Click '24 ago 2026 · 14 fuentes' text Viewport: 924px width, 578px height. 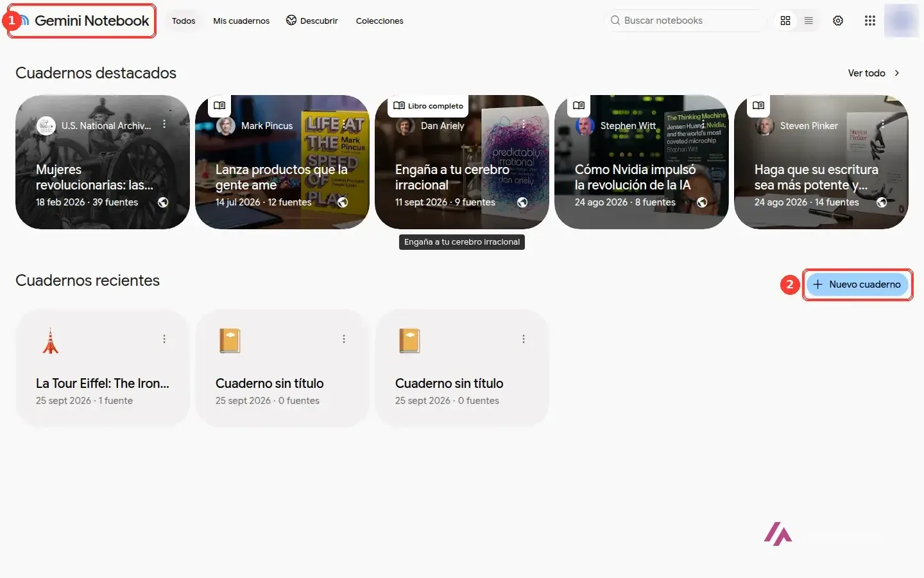pos(807,202)
